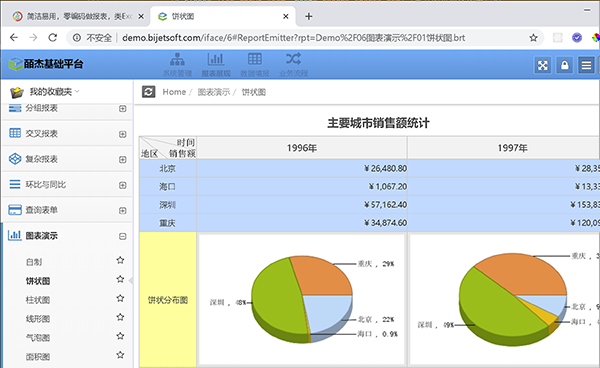Select the 饼状图 sidebar item
The width and height of the screenshot is (600, 368).
pos(38,281)
